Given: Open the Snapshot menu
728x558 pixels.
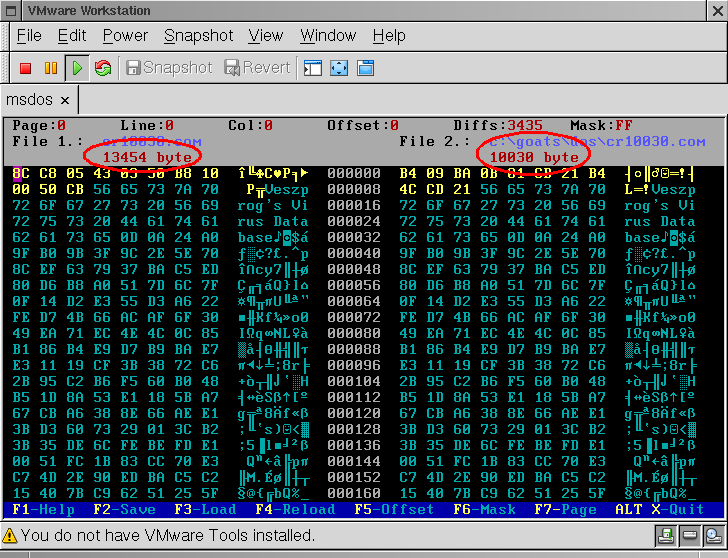Looking at the screenshot, I should click(x=198, y=36).
